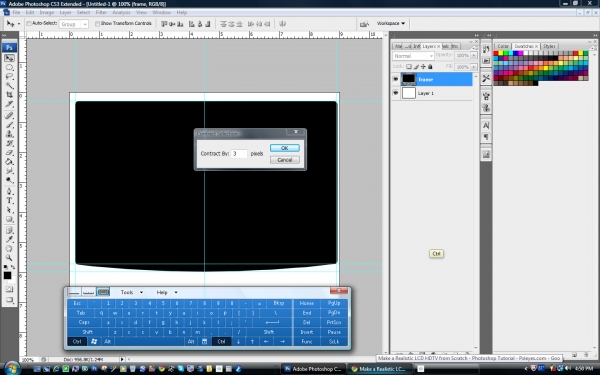The width and height of the screenshot is (600, 375).
Task: Open the File menu
Action: coord(16,13)
